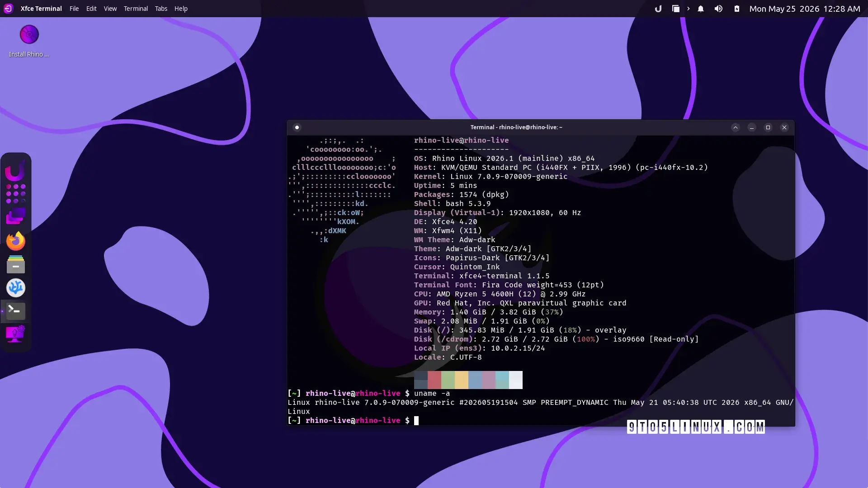Open the Tabs menu
The image size is (868, 488).
pyautogui.click(x=161, y=9)
